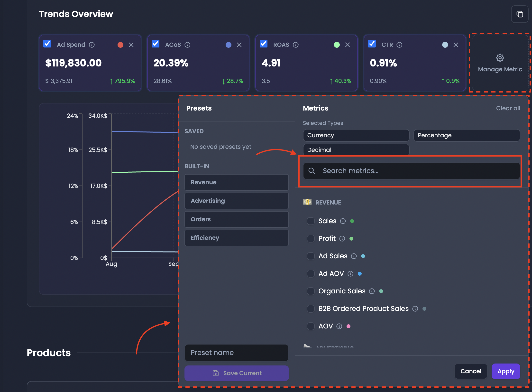This screenshot has height=392, width=532.
Task: Remove the Ad Spend metric card
Action: pyautogui.click(x=131, y=45)
